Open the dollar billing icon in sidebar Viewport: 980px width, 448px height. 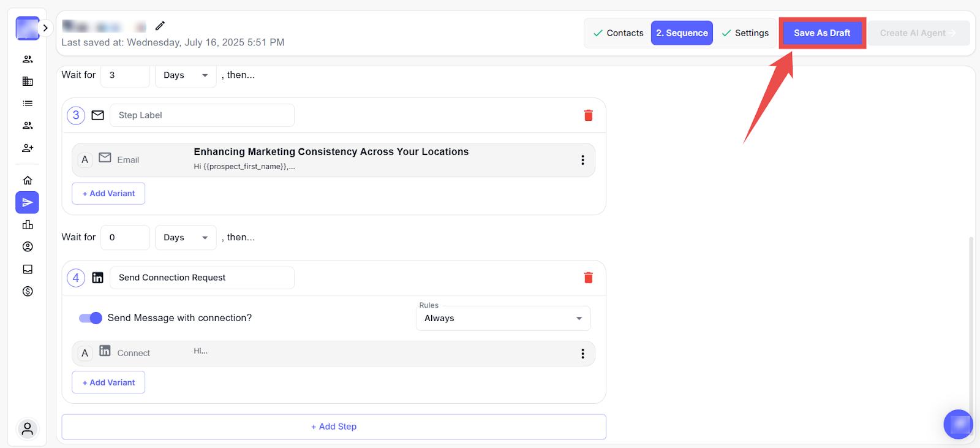28,291
